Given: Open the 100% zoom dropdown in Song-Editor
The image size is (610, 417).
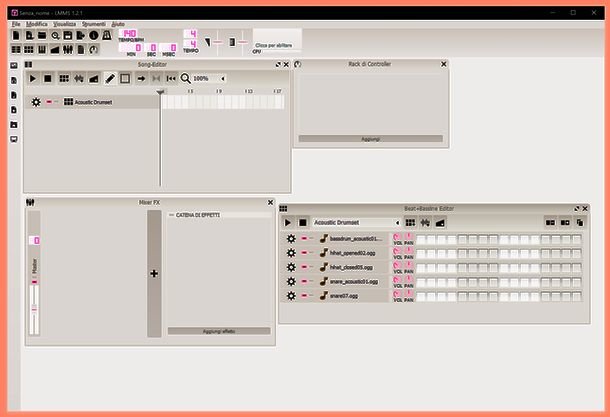Looking at the screenshot, I should (x=209, y=79).
